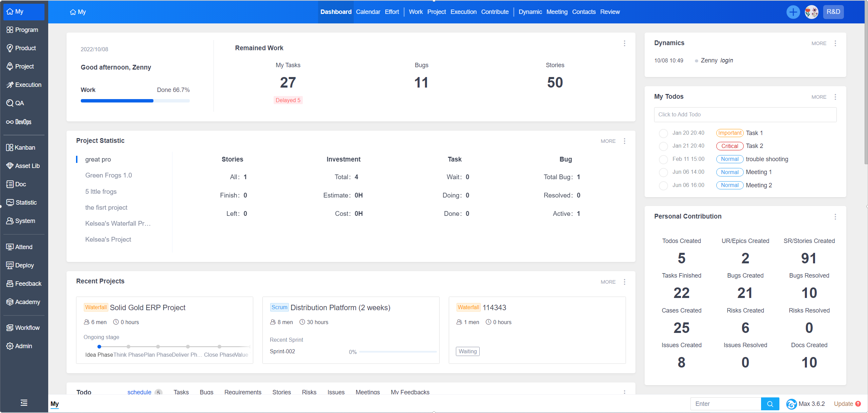Tick the Meeting 2 todo circle

(663, 185)
